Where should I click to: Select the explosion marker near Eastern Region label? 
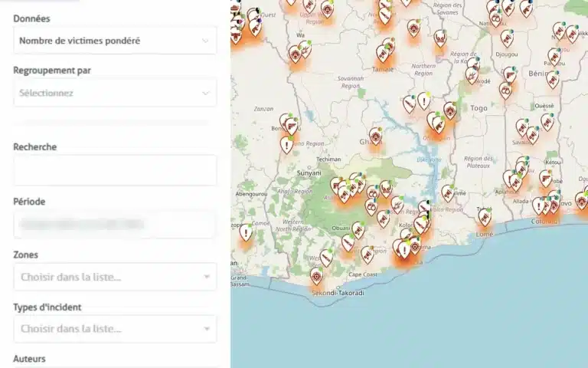click(x=397, y=205)
